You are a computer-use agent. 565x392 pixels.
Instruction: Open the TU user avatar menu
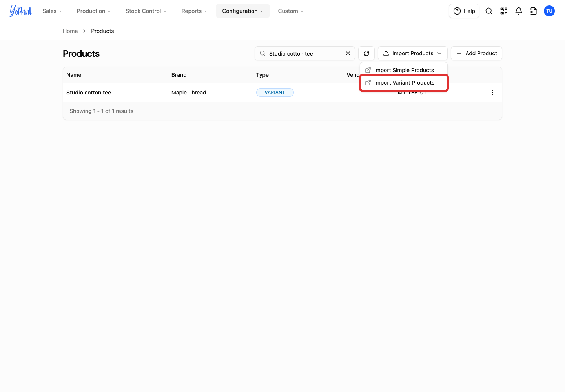(x=549, y=11)
